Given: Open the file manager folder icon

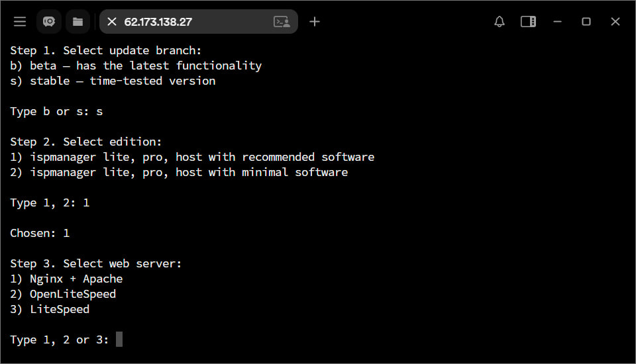Looking at the screenshot, I should (x=78, y=22).
